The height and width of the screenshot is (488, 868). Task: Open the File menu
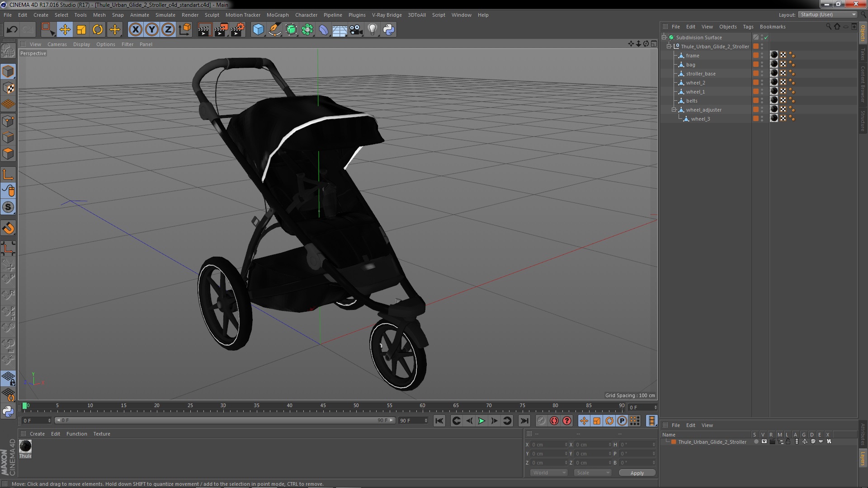(8, 15)
